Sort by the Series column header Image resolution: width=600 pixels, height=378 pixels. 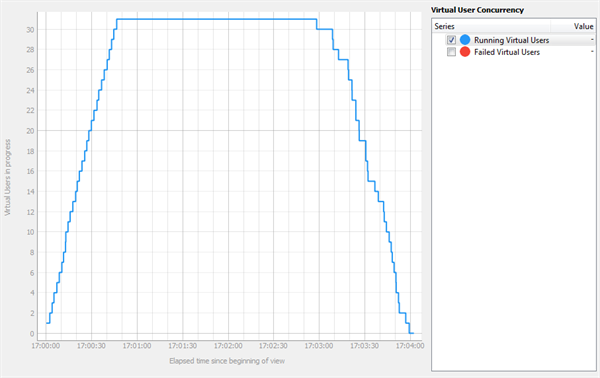pos(491,26)
